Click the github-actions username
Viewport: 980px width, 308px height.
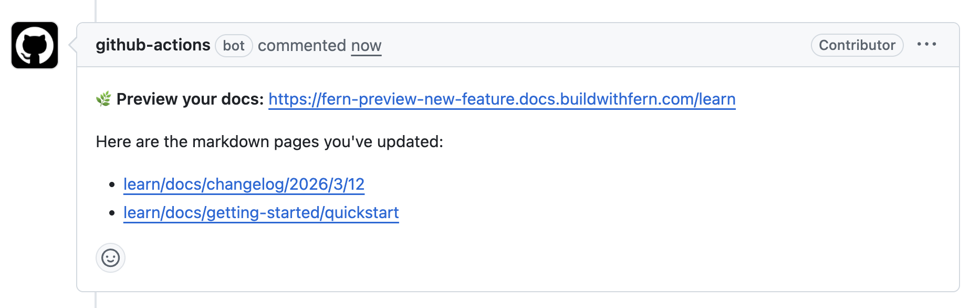coord(152,45)
